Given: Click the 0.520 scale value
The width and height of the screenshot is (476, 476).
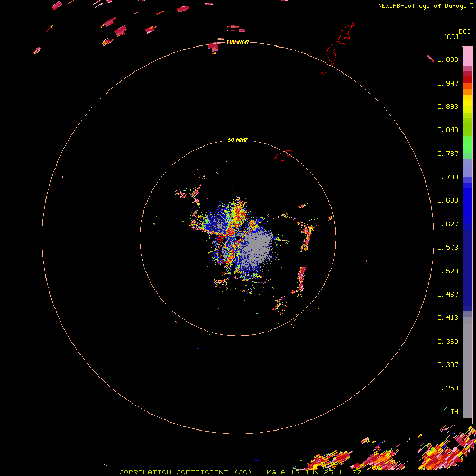Looking at the screenshot, I should pyautogui.click(x=448, y=271).
